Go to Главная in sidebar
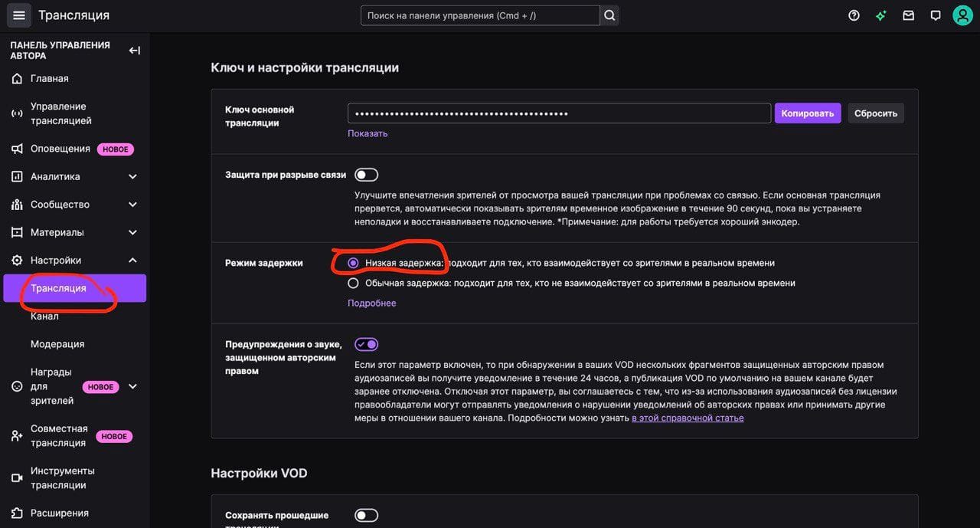 click(49, 78)
